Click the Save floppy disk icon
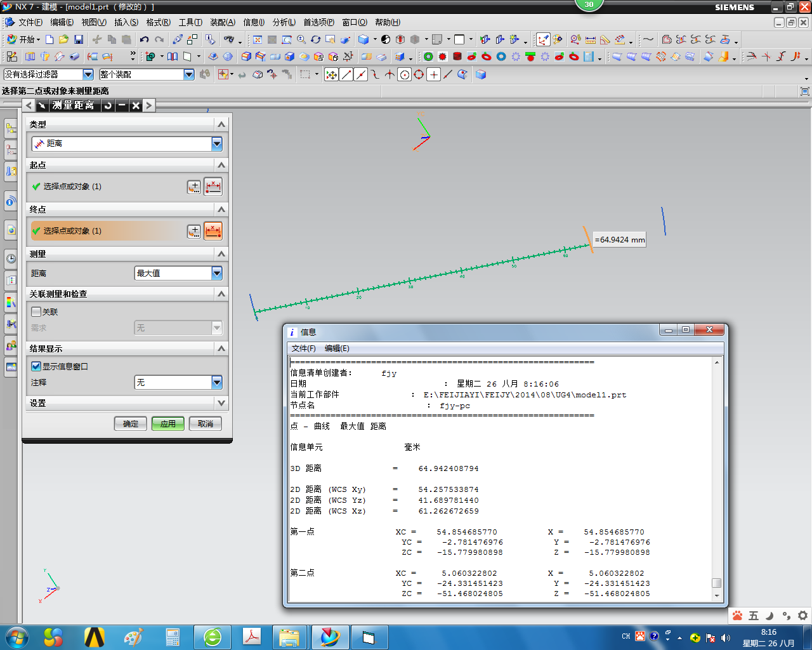Viewport: 812px width, 650px height. [x=79, y=39]
